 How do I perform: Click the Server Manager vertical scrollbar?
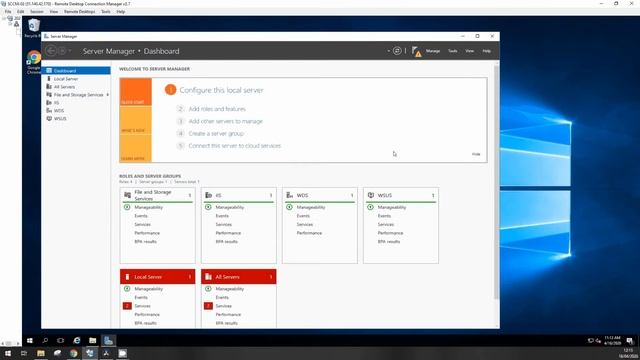496,182
